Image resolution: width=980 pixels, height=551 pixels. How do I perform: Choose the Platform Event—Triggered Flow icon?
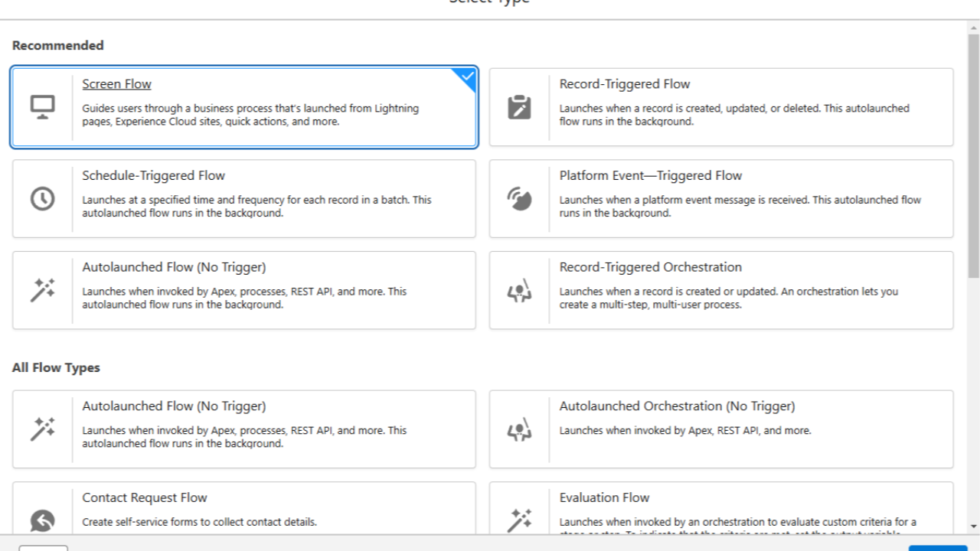[520, 198]
